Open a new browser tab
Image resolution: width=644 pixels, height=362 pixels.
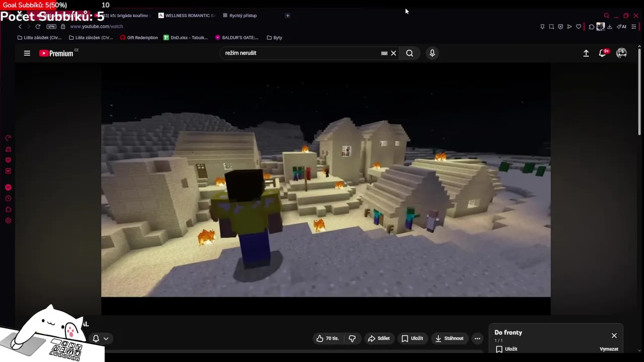(288, 16)
